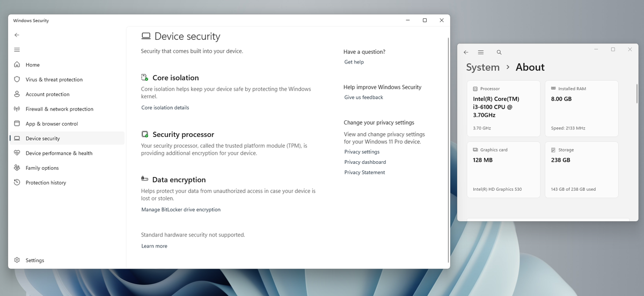Click the Processor card icon
This screenshot has height=296, width=644.
pos(475,89)
